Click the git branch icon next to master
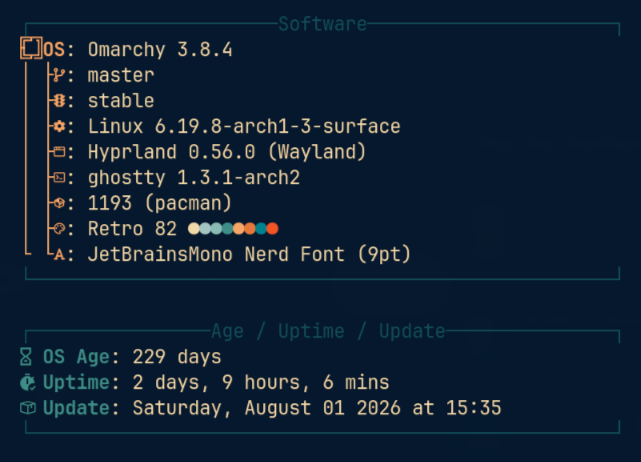 pos(59,75)
